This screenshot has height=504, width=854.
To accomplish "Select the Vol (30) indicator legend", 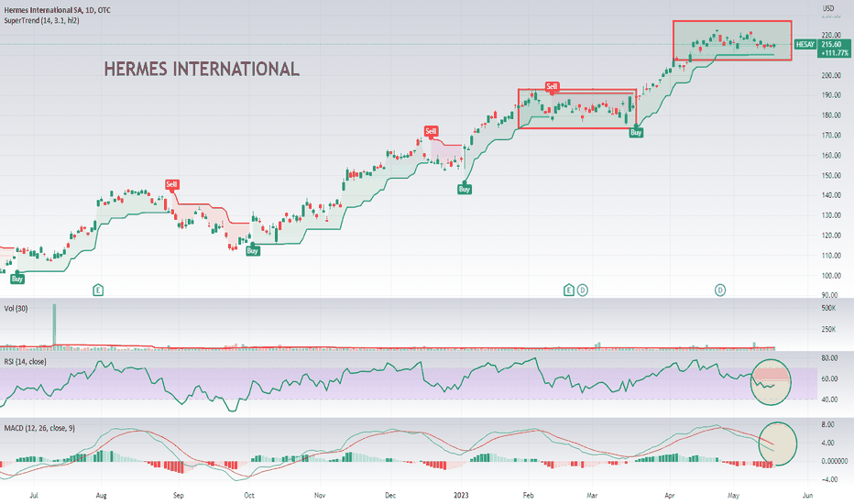I will click(x=16, y=309).
